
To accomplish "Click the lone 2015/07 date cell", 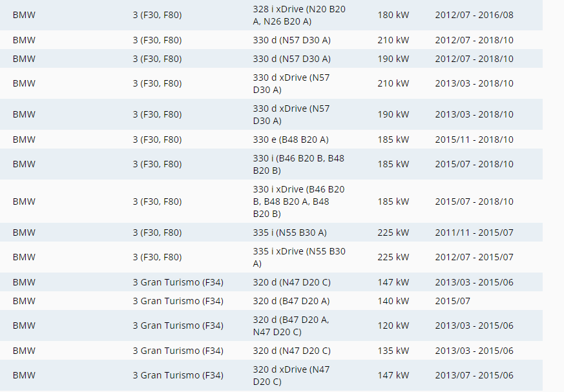I will point(452,301).
